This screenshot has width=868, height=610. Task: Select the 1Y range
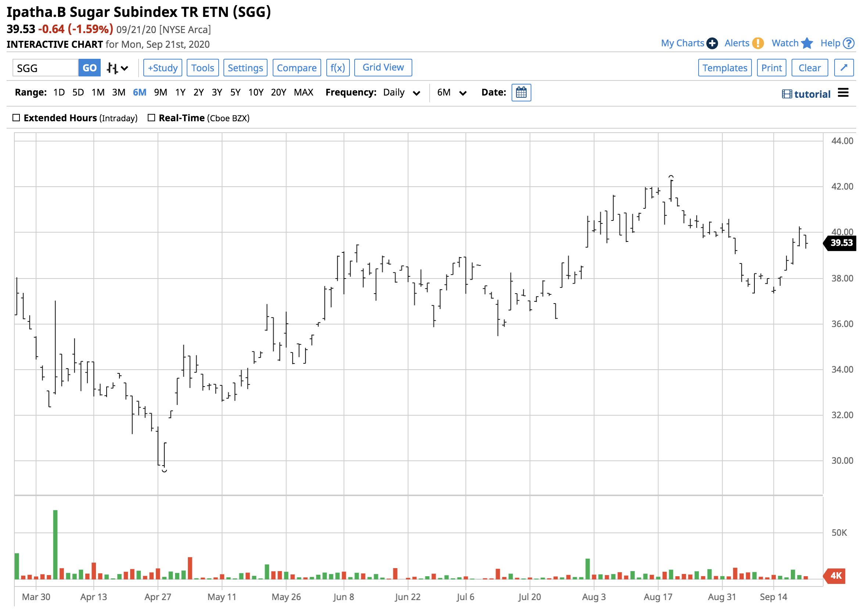point(180,93)
